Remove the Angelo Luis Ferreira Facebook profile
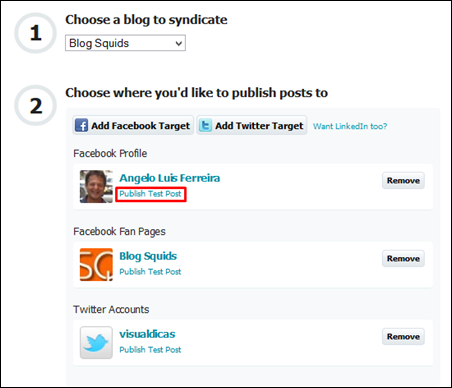Viewport: 452px width, 388px height. 403,181
